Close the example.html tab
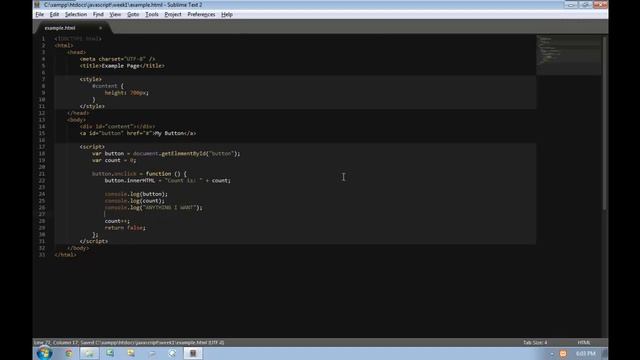640x360 pixels. pyautogui.click(x=100, y=28)
